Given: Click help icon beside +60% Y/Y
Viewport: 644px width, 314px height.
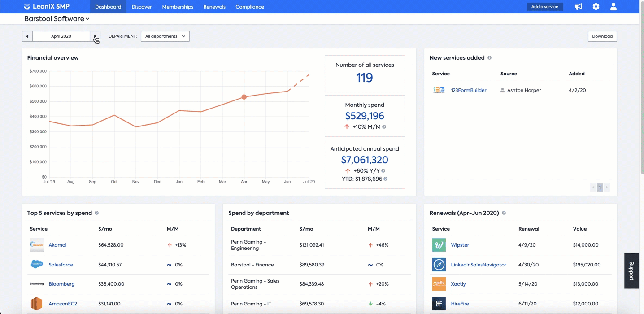Looking at the screenshot, I should pos(383,171).
